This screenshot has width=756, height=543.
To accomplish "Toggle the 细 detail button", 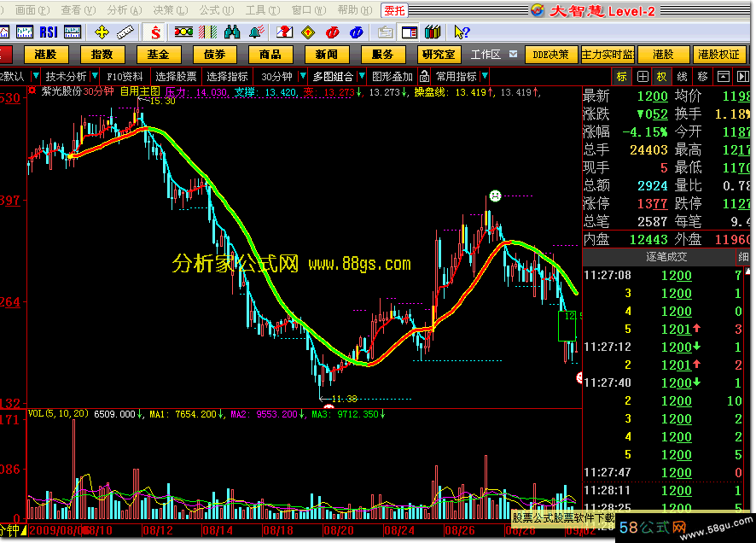I will click(x=743, y=257).
